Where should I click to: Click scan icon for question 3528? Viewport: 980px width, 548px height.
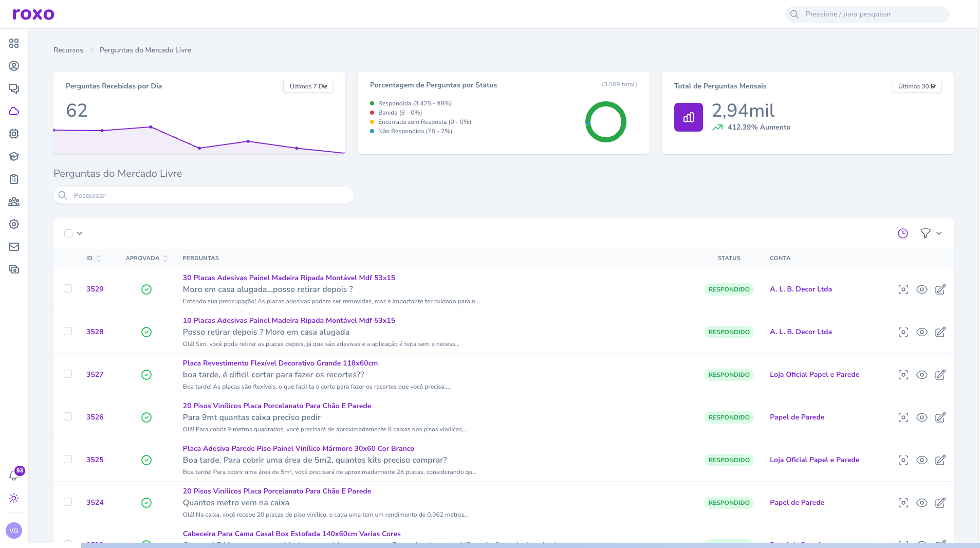903,332
